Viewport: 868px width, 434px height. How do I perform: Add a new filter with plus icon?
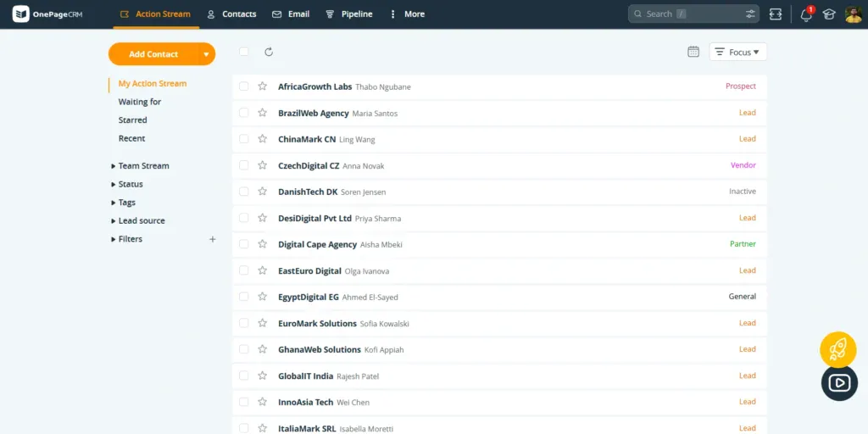point(213,239)
